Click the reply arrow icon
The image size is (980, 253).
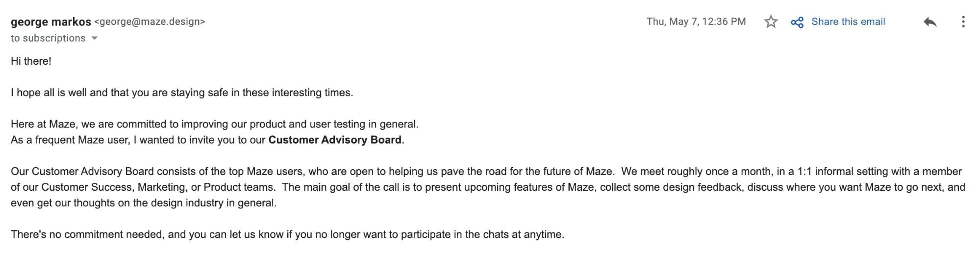click(x=930, y=22)
